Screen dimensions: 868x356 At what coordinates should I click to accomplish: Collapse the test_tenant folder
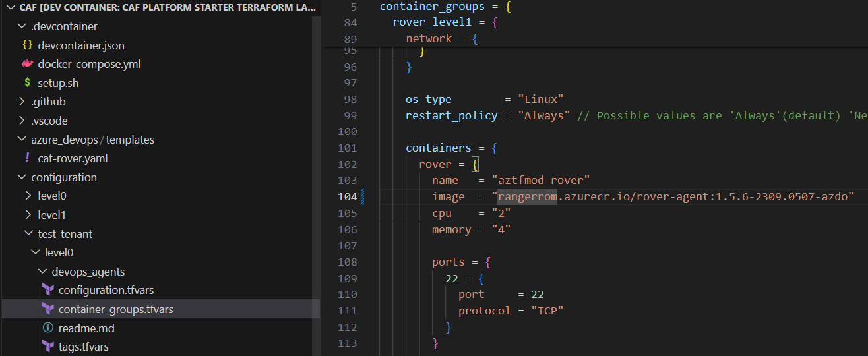click(x=28, y=234)
